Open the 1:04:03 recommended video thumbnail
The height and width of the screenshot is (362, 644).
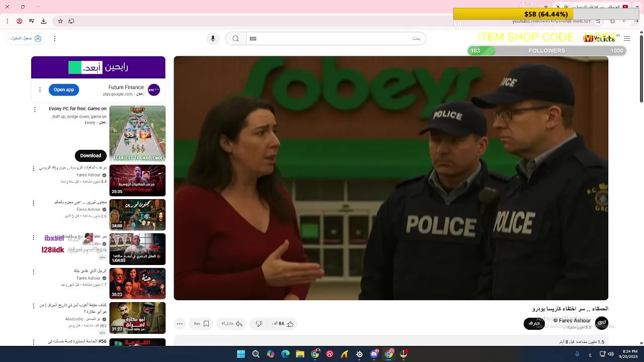pyautogui.click(x=137, y=249)
